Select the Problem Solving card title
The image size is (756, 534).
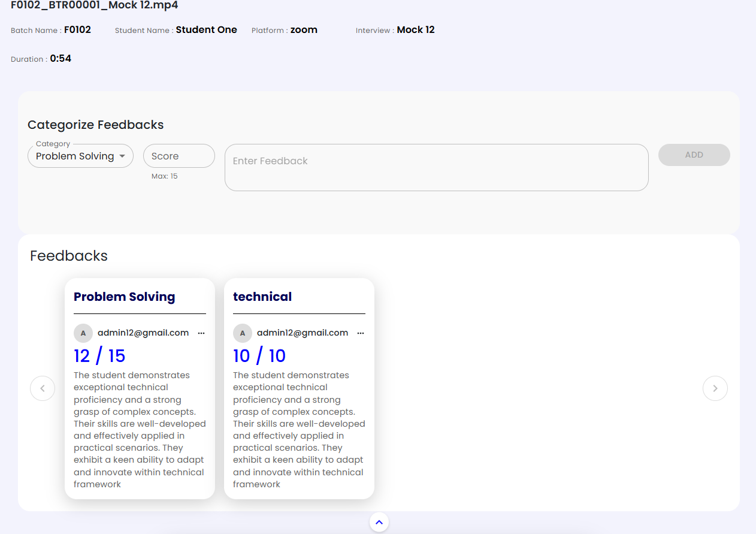pyautogui.click(x=125, y=297)
